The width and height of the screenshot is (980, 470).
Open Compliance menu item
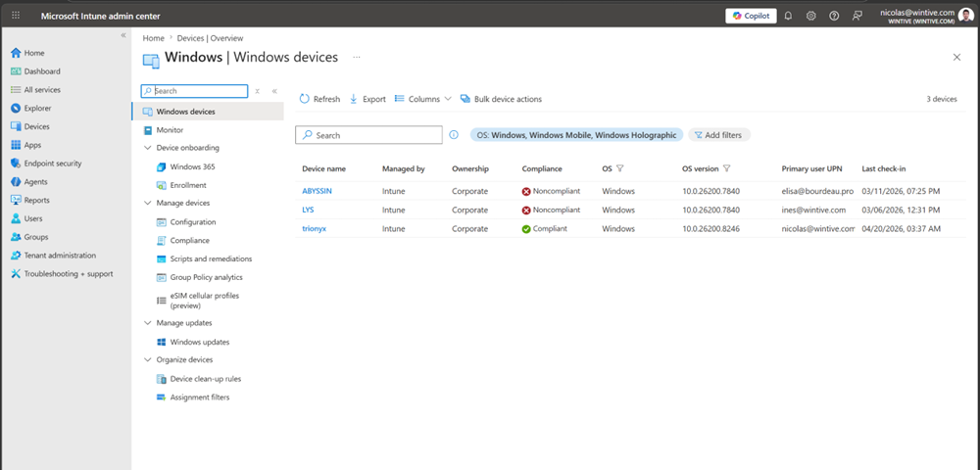point(189,240)
